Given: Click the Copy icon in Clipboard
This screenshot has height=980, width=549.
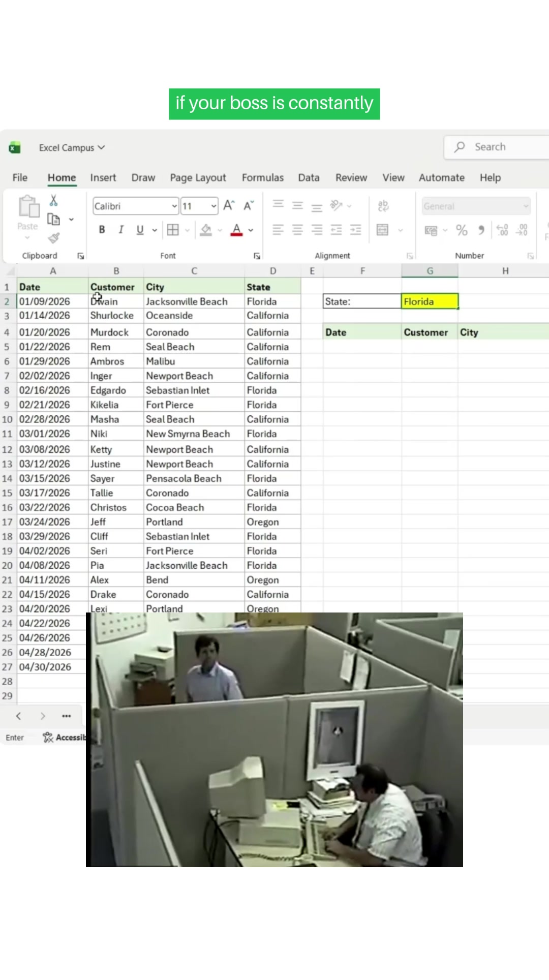Looking at the screenshot, I should pyautogui.click(x=53, y=219).
